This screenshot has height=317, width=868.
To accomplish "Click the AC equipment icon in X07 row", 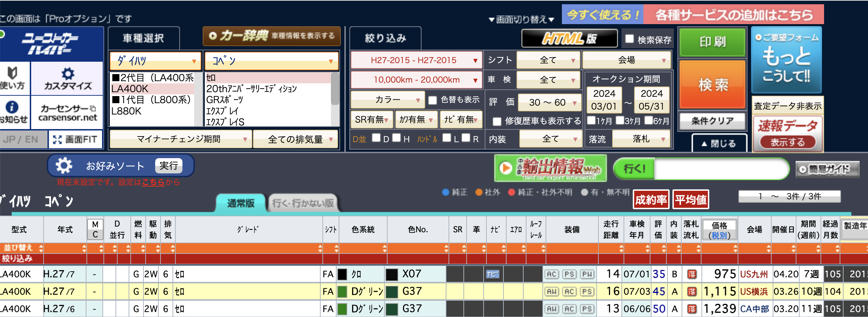I will point(552,274).
